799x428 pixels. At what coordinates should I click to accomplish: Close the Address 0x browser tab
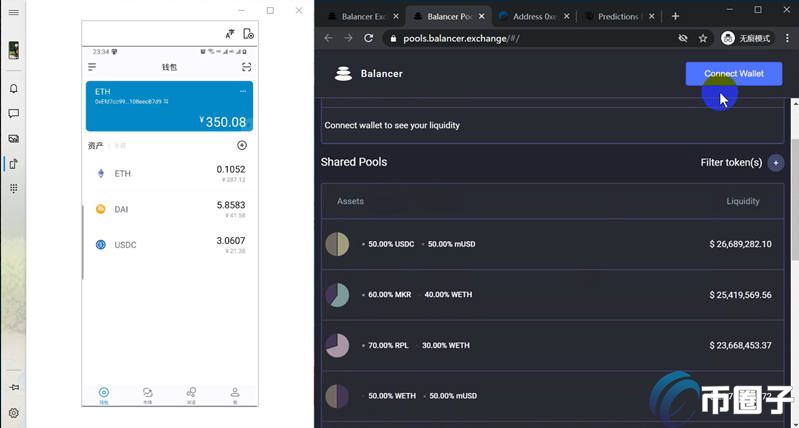(566, 17)
